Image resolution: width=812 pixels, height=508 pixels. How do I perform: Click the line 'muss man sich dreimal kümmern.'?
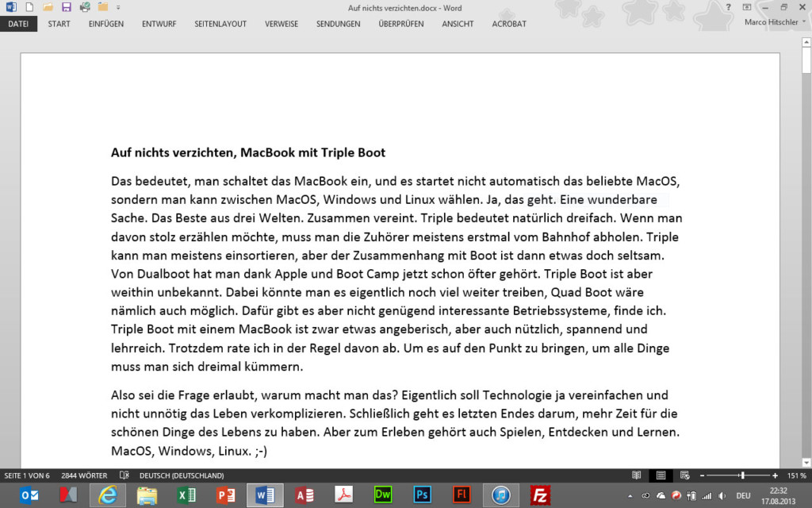point(207,367)
